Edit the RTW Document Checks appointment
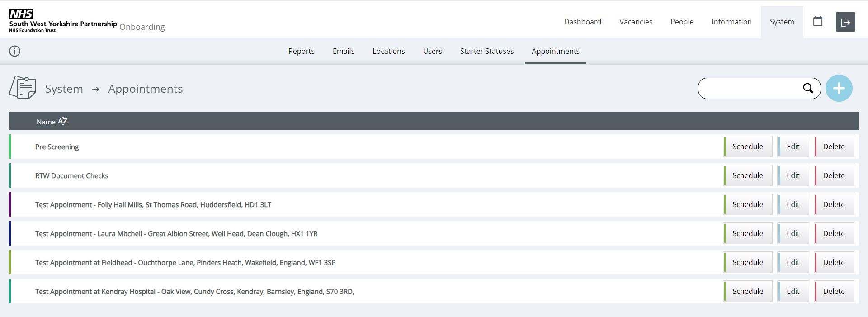 [793, 175]
